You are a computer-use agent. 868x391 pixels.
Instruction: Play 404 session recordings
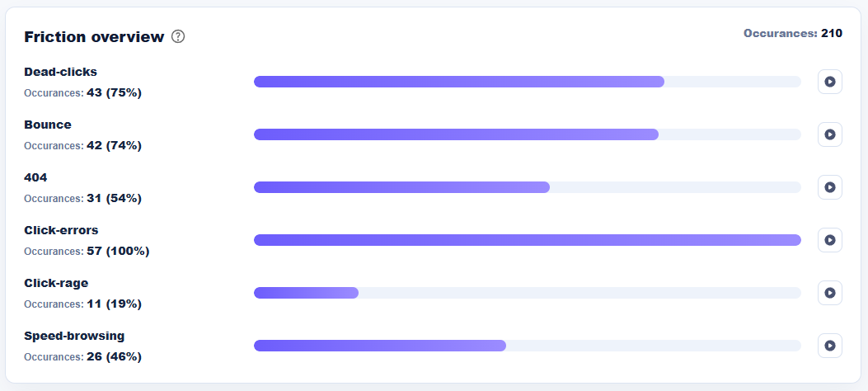coord(830,187)
